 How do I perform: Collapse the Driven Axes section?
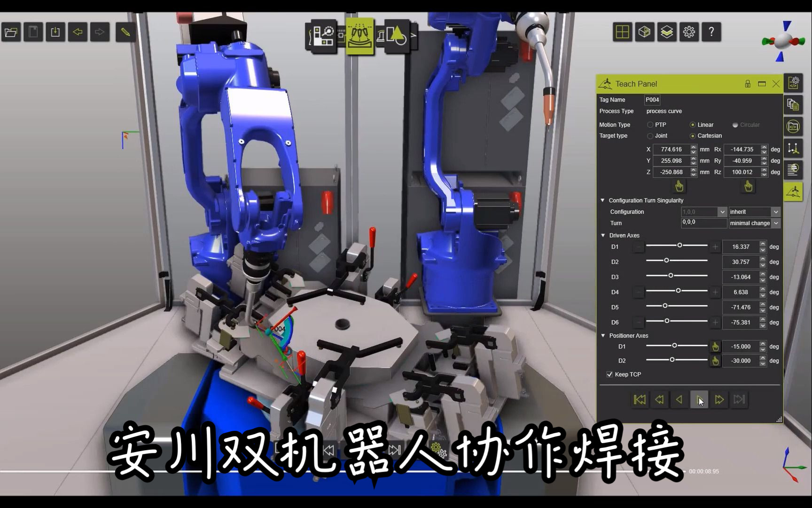603,235
